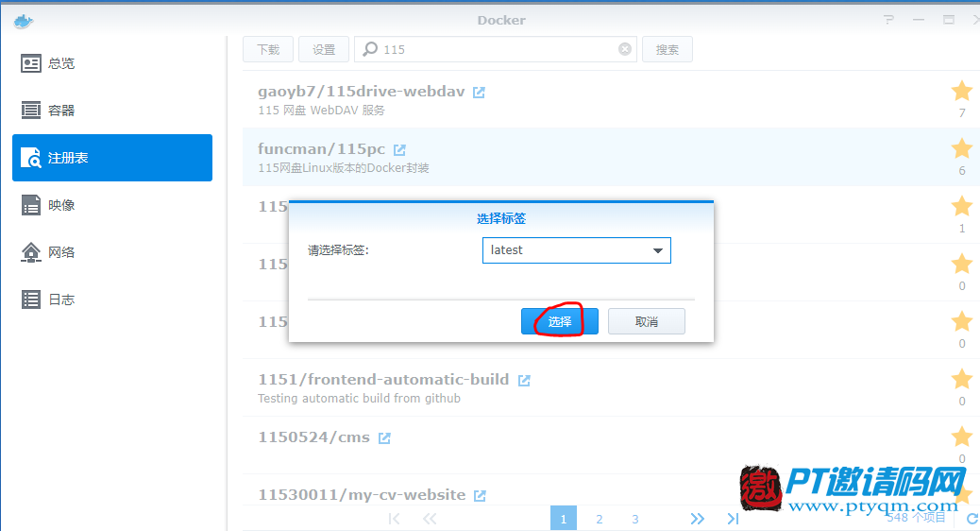The height and width of the screenshot is (531, 980).
Task: Click the magnifier icon in search box
Action: coord(370,49)
